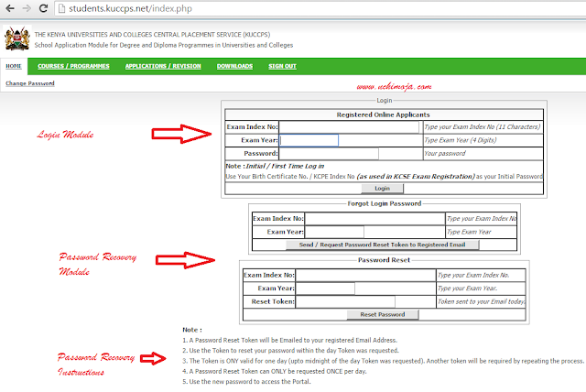Open the DOWNLOADS menu

click(x=234, y=66)
